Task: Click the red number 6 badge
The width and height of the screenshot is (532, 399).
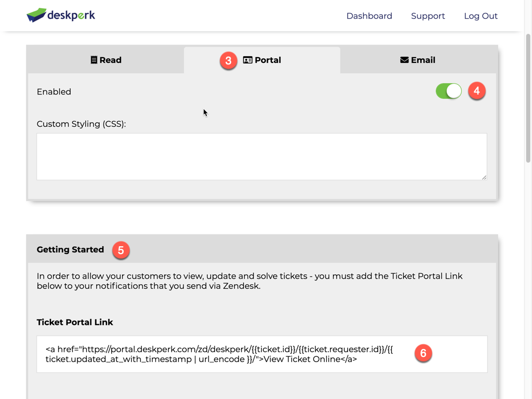Action: click(423, 353)
